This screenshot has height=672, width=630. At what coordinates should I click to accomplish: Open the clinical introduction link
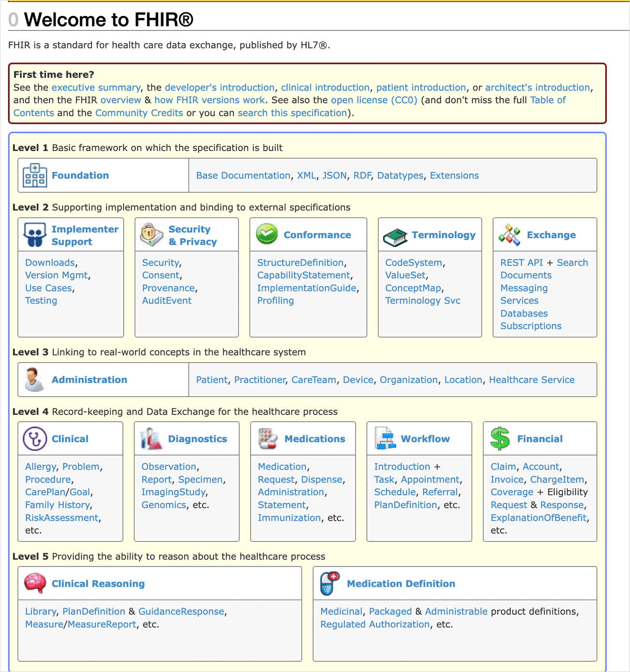[325, 88]
